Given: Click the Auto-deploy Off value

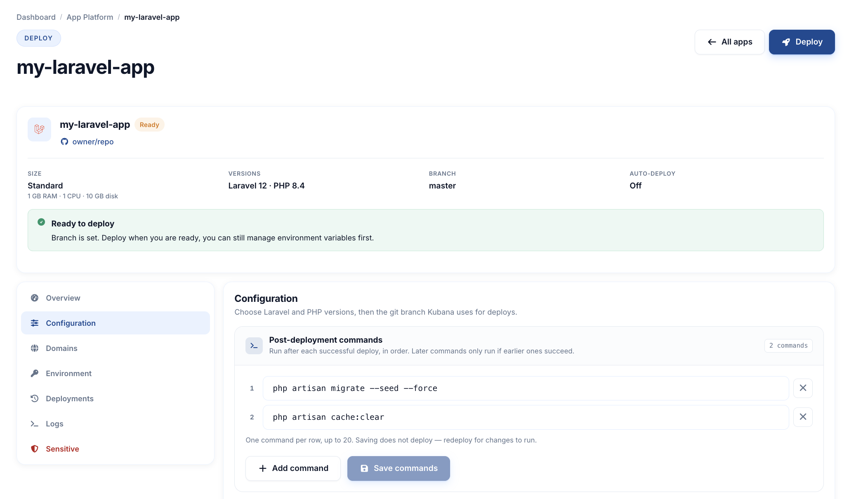Looking at the screenshot, I should tap(635, 186).
